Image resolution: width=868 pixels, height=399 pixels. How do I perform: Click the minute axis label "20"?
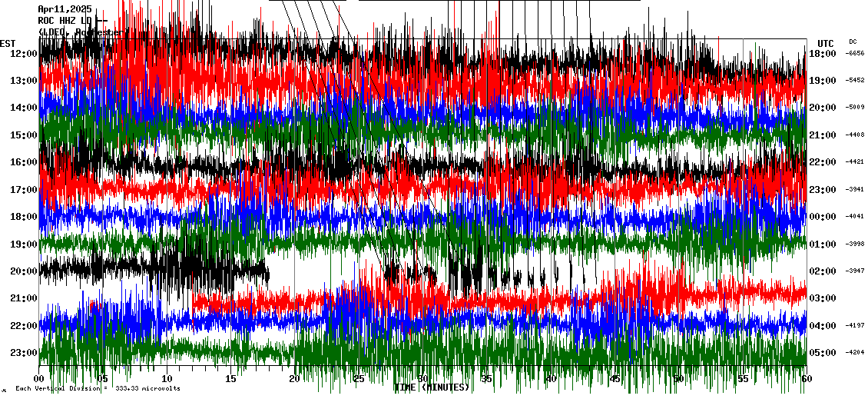click(x=294, y=379)
